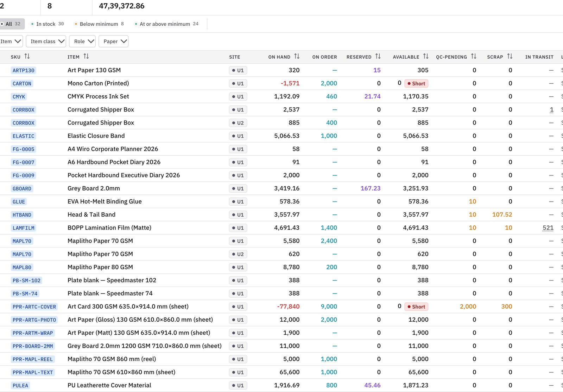Sort by Item column arrows icon
The image size is (563, 392).
coord(86,56)
